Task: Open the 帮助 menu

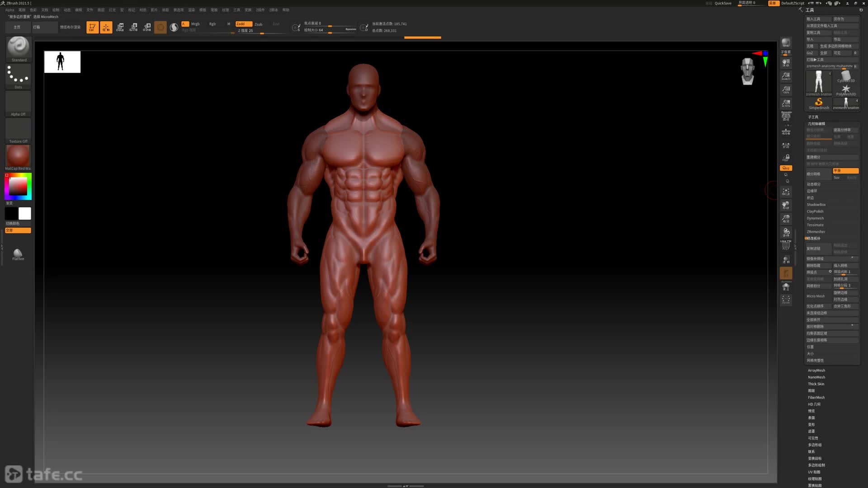Action: tap(286, 10)
